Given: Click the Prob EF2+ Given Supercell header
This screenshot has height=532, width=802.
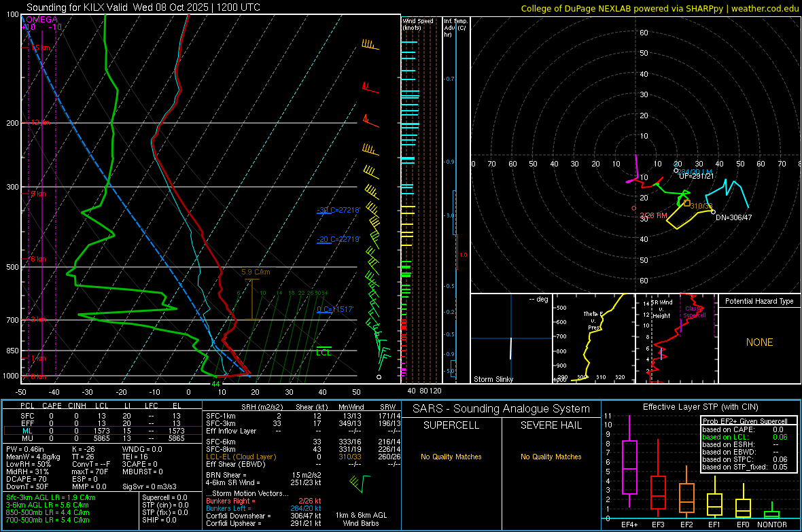Looking at the screenshot, I should pyautogui.click(x=745, y=421).
